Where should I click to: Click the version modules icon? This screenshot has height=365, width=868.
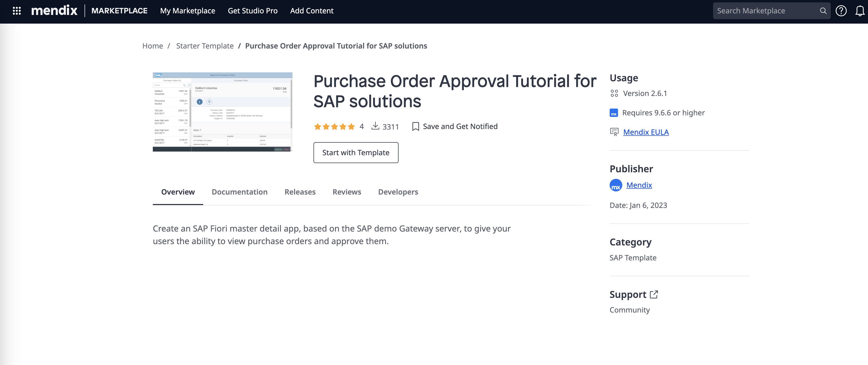click(614, 93)
